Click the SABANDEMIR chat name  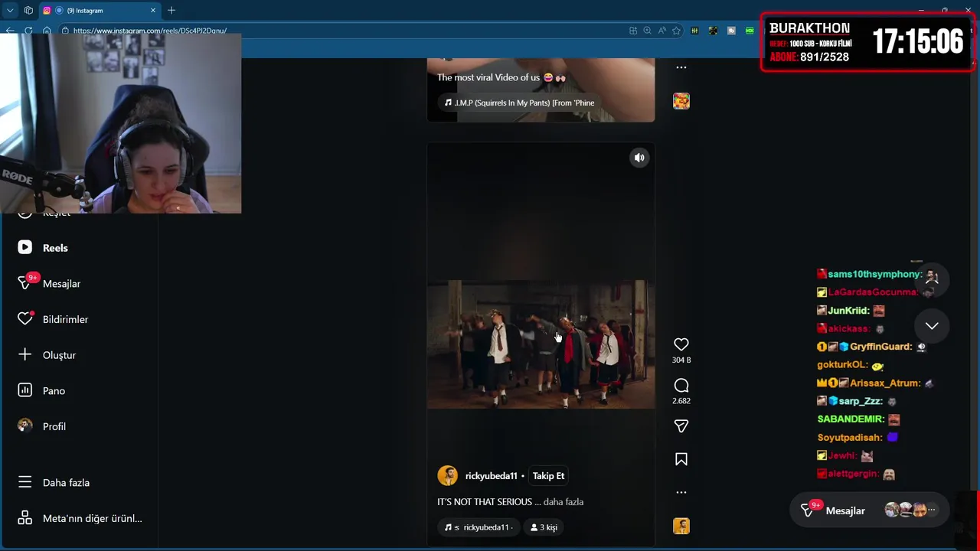click(851, 419)
